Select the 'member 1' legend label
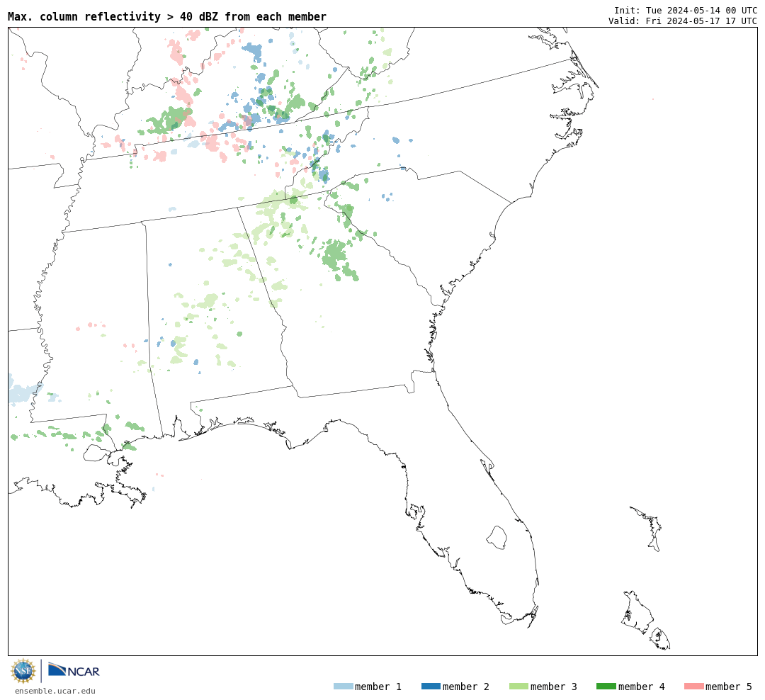The image size is (765, 700). point(378,687)
